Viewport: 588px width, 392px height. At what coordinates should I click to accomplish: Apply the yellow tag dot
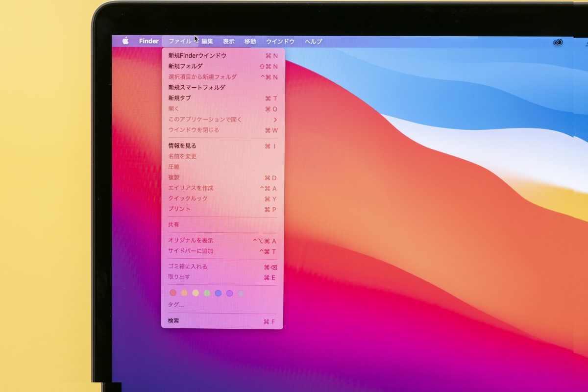[196, 293]
